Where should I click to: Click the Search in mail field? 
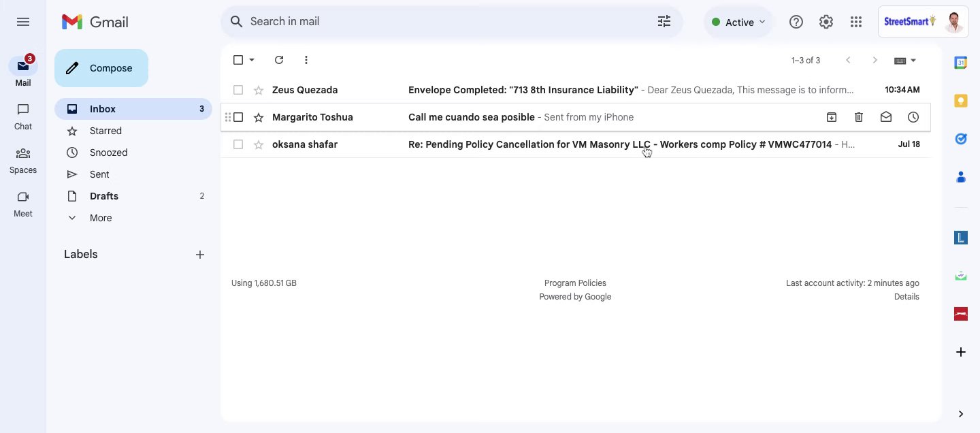[442, 22]
